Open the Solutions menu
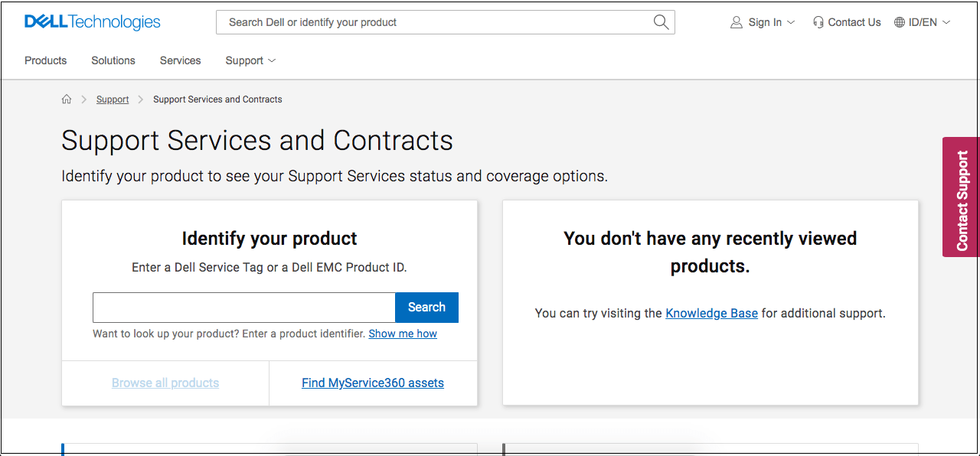 [113, 60]
